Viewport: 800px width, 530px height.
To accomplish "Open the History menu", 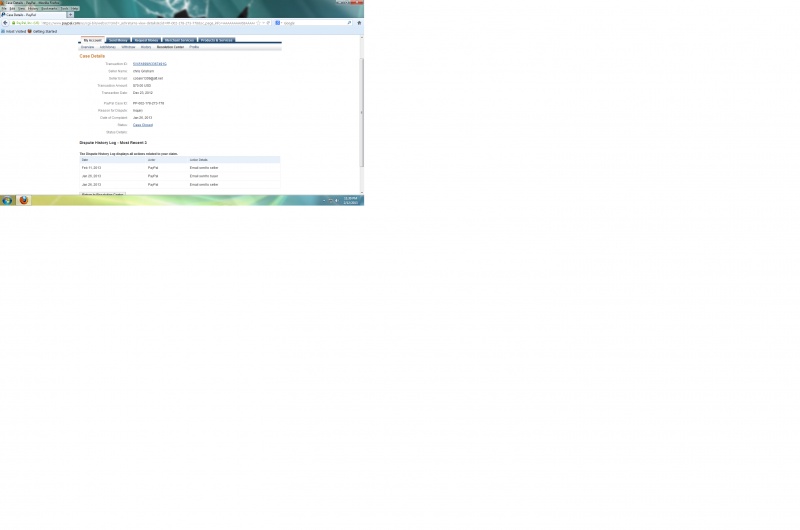I will [x=33, y=9].
